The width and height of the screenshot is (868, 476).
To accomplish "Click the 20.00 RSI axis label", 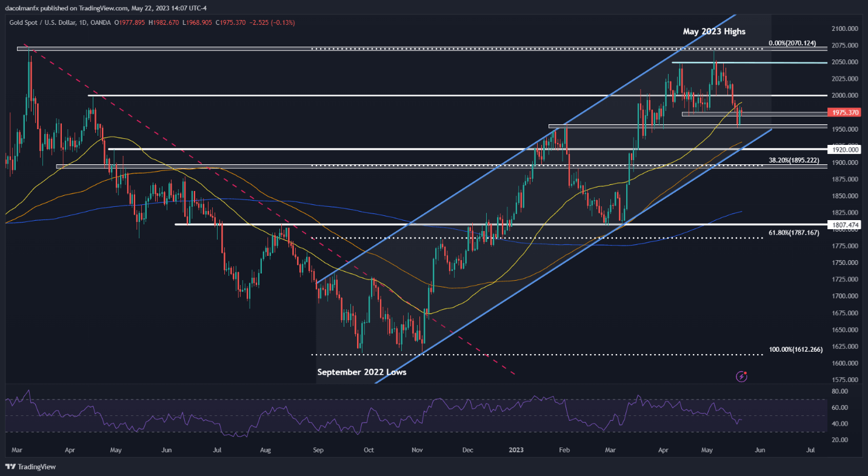I will pyautogui.click(x=839, y=439).
